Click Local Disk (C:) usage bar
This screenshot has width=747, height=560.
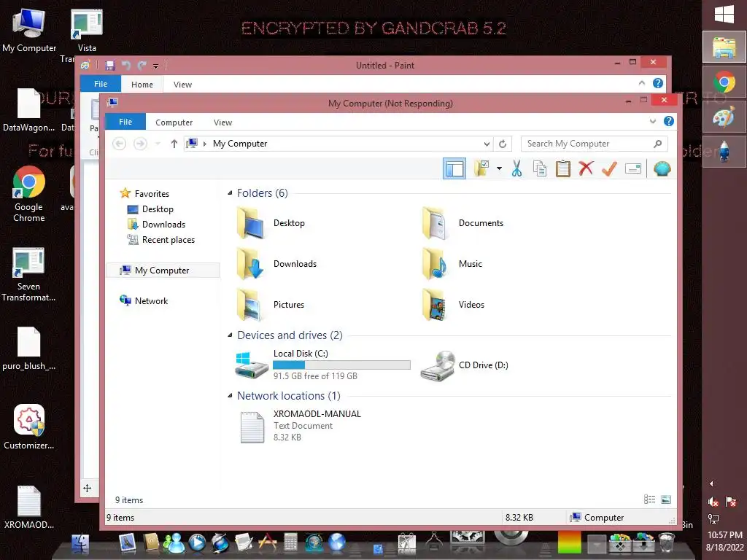point(341,365)
